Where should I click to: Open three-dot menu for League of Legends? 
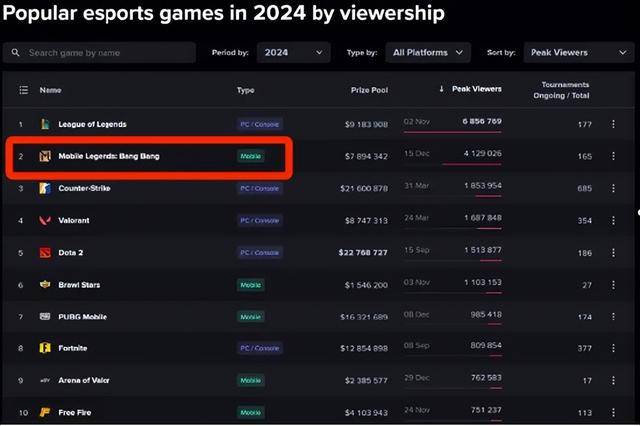click(613, 124)
